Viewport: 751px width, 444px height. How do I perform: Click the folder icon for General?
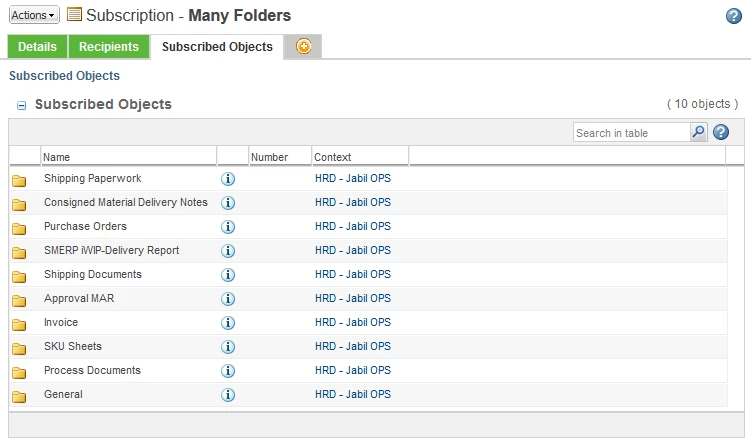tap(19, 396)
